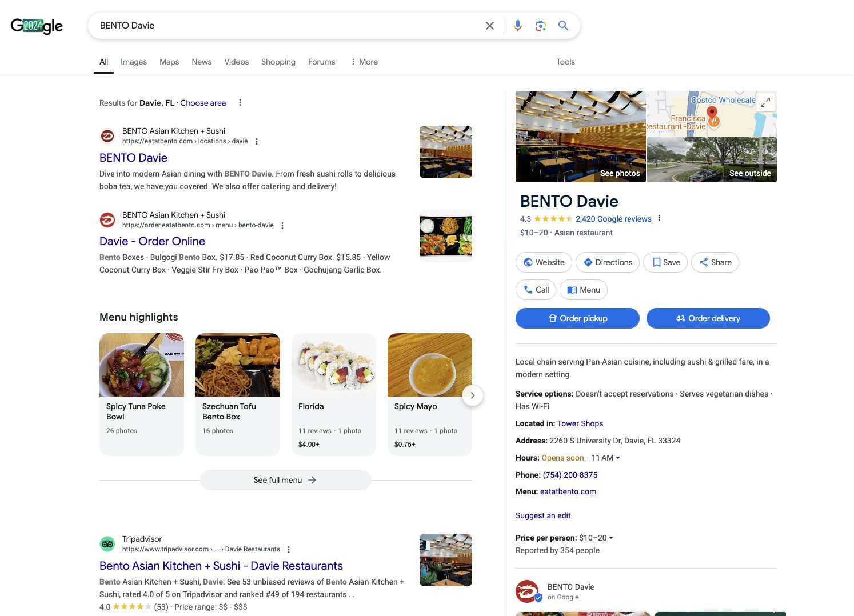Click thumbnail of Davie Order Online result
Screen dimensions: 854x616
[446, 235]
